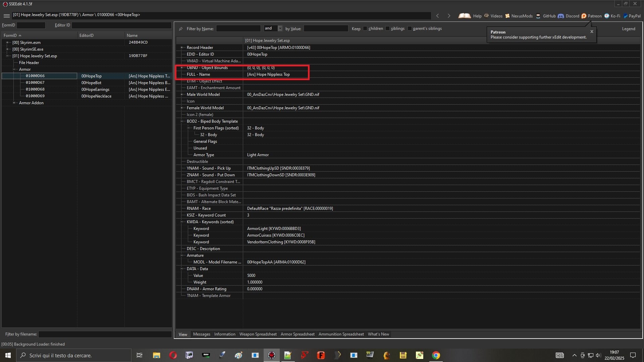Open the Ko-Fi link icon
The height and width of the screenshot is (362, 644).
click(x=606, y=16)
